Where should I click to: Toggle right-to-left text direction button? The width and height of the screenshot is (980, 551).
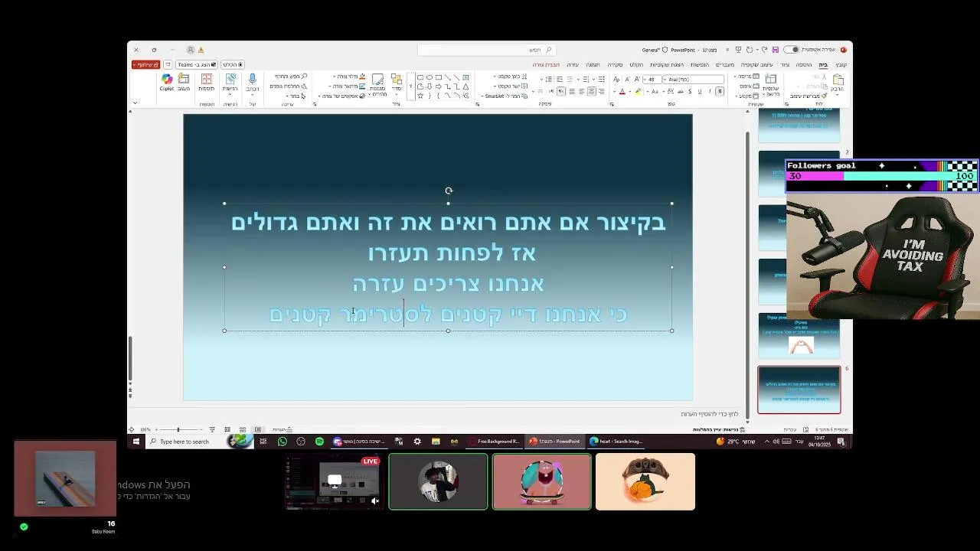point(561,91)
